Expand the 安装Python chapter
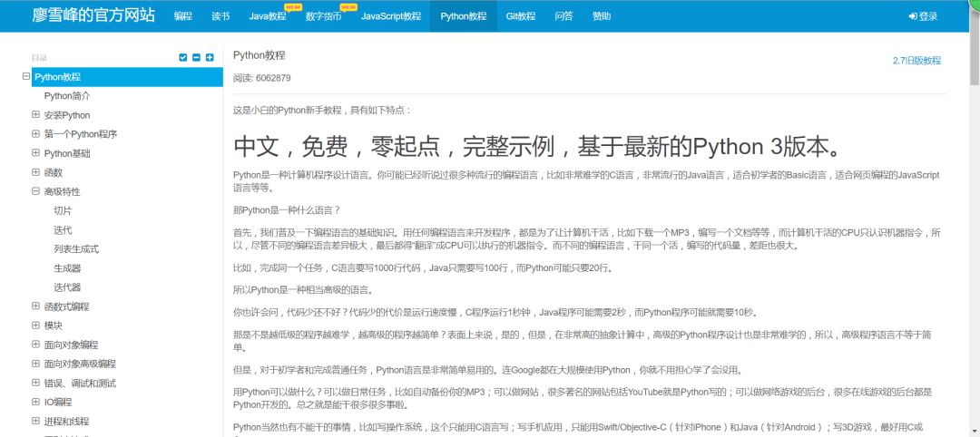The width and height of the screenshot is (980, 437). (x=35, y=115)
